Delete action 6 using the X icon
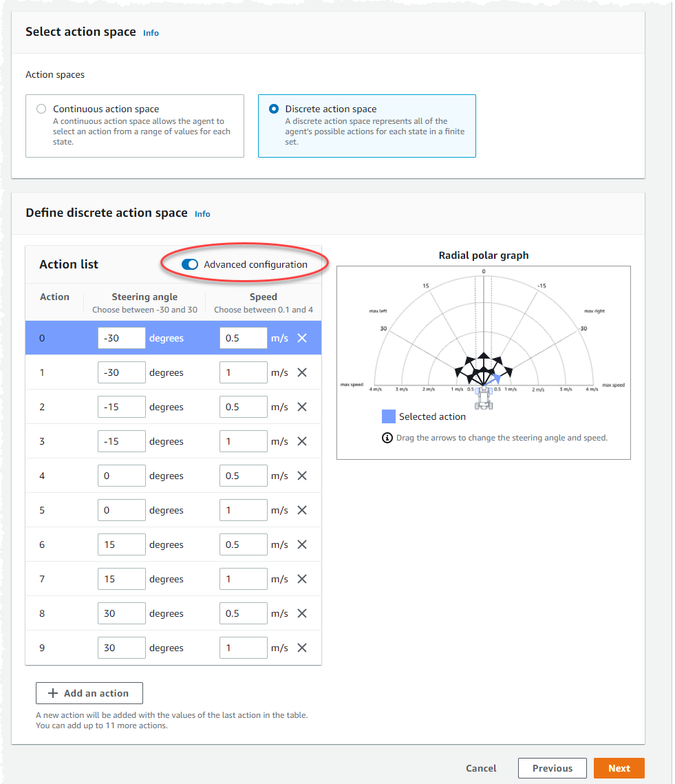The height and width of the screenshot is (784, 675). click(301, 544)
